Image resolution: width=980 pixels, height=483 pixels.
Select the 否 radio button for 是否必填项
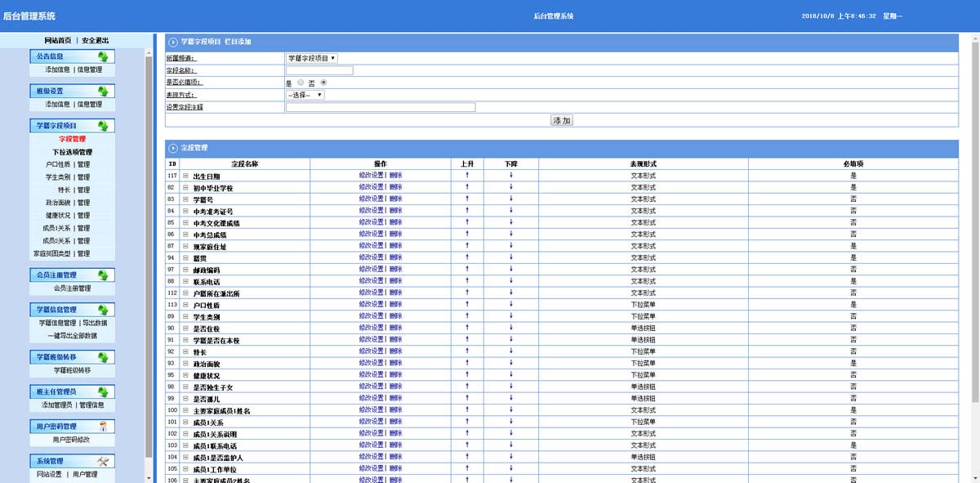point(323,83)
